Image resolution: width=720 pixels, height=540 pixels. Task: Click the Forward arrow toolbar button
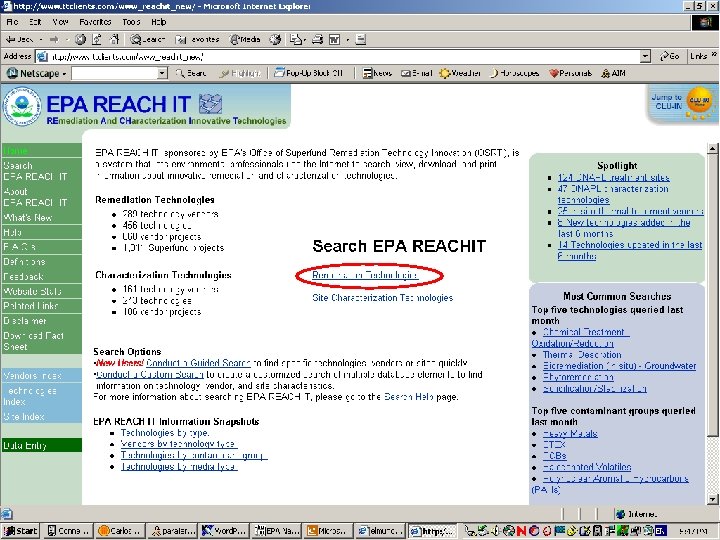pyautogui.click(x=54, y=39)
